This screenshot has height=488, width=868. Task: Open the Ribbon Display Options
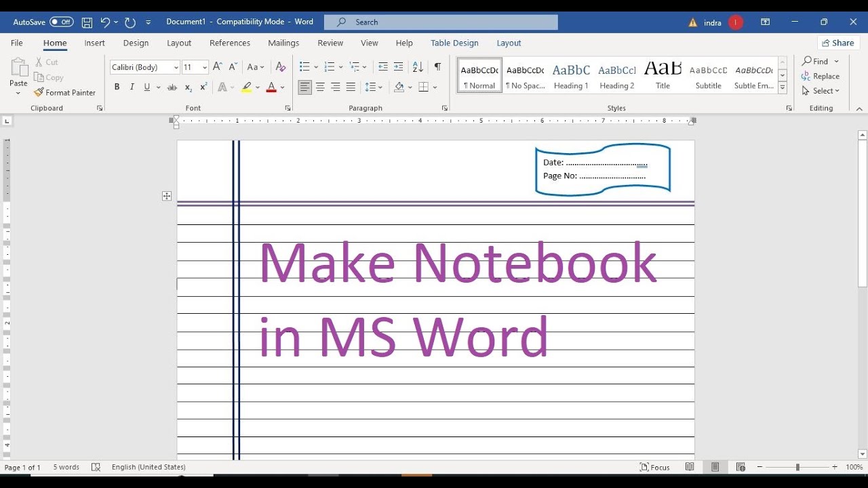click(x=765, y=22)
